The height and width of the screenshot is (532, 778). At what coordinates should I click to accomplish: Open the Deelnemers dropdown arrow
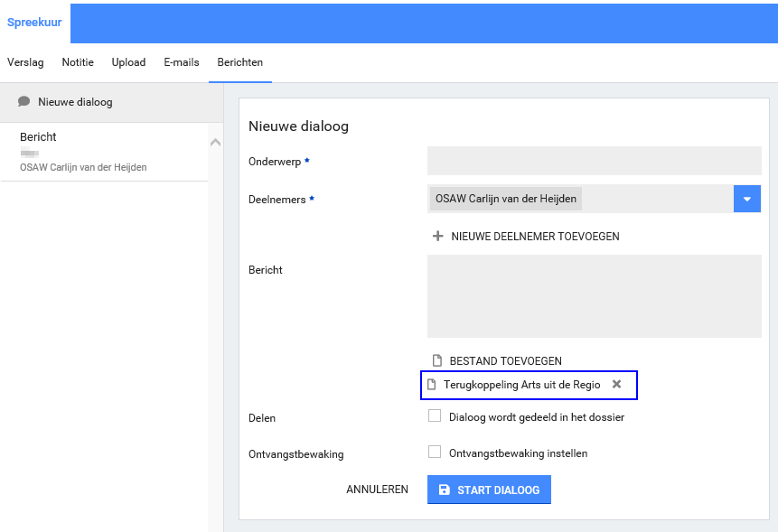[x=746, y=199]
